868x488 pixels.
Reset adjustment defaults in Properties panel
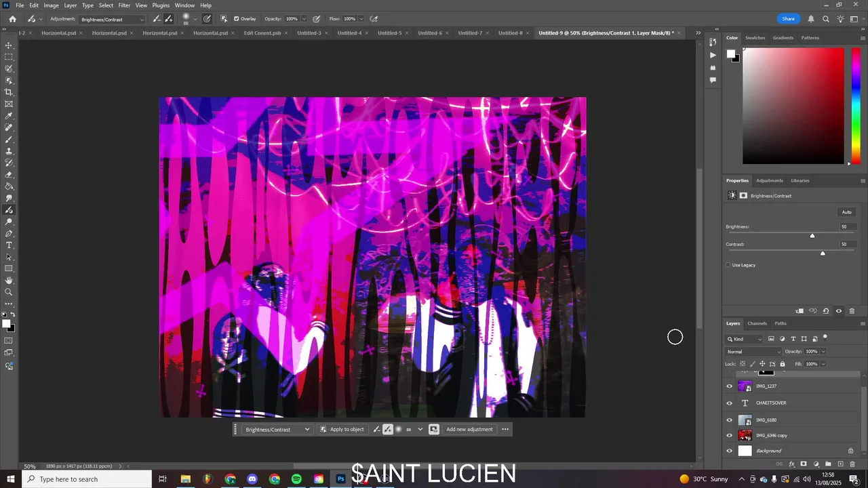click(x=826, y=311)
